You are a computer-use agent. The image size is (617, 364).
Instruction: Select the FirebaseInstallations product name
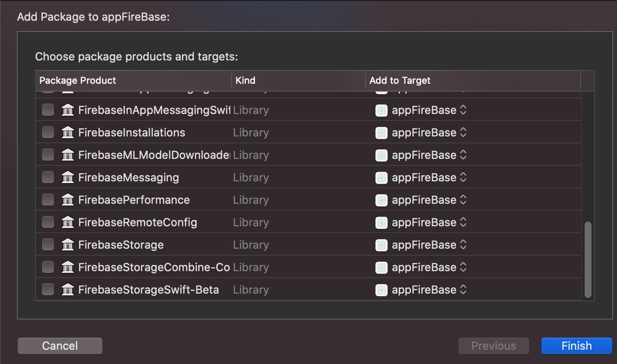click(x=132, y=133)
